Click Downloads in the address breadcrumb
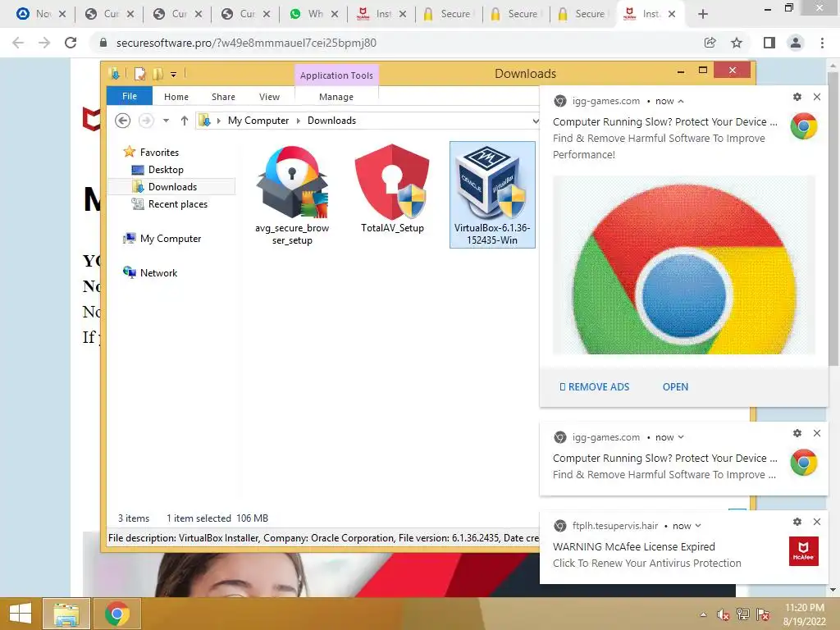The image size is (840, 630). click(x=331, y=121)
